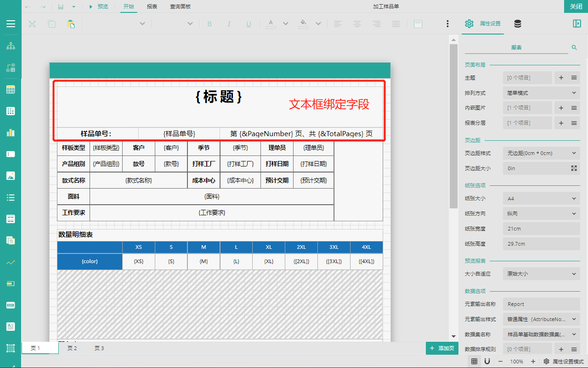This screenshot has width=588, height=368.
Task: Open the toolbar's three-dot overflow menu
Action: coord(447,24)
